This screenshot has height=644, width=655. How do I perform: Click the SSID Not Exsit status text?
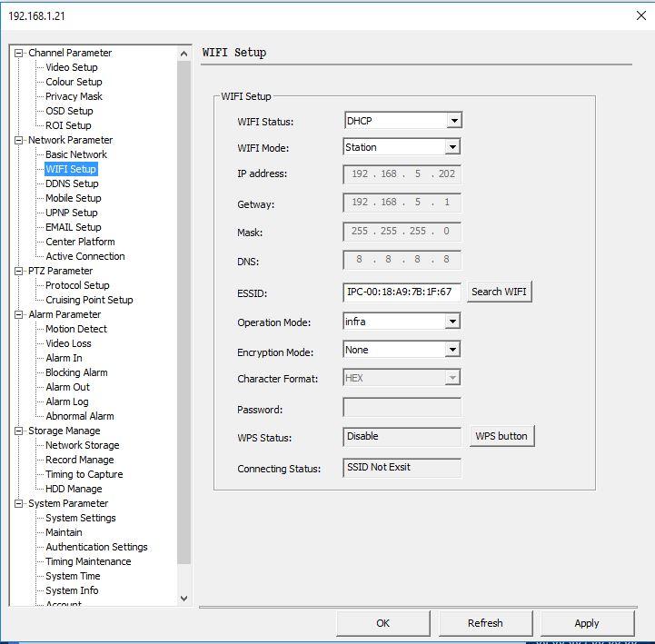(x=379, y=468)
